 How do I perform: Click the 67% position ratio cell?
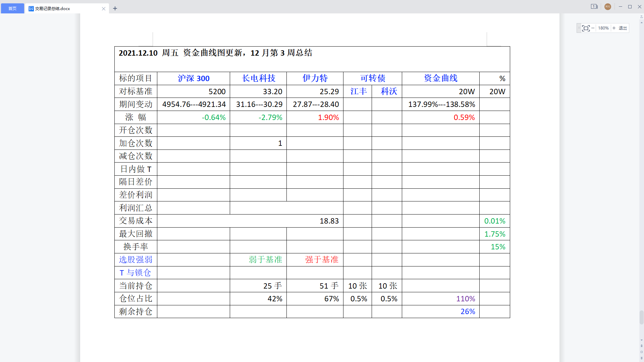315,299
